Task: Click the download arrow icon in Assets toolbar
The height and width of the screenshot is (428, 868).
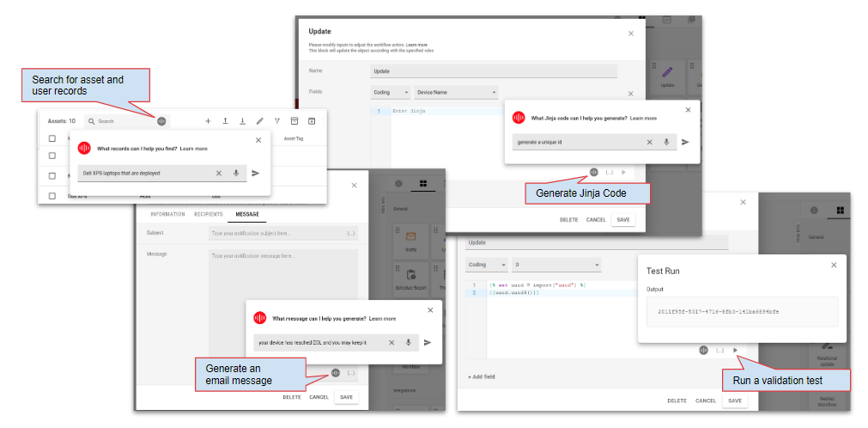Action: (242, 121)
